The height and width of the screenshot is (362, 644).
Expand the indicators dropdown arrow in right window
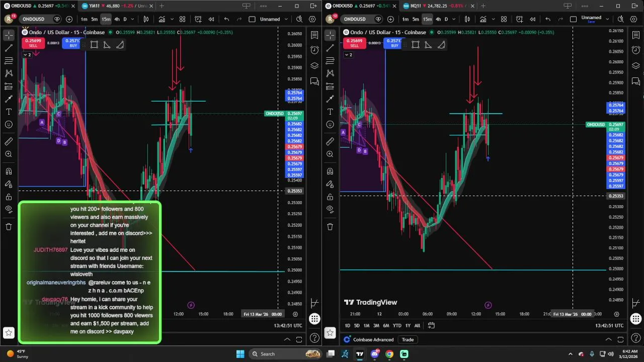493,19
